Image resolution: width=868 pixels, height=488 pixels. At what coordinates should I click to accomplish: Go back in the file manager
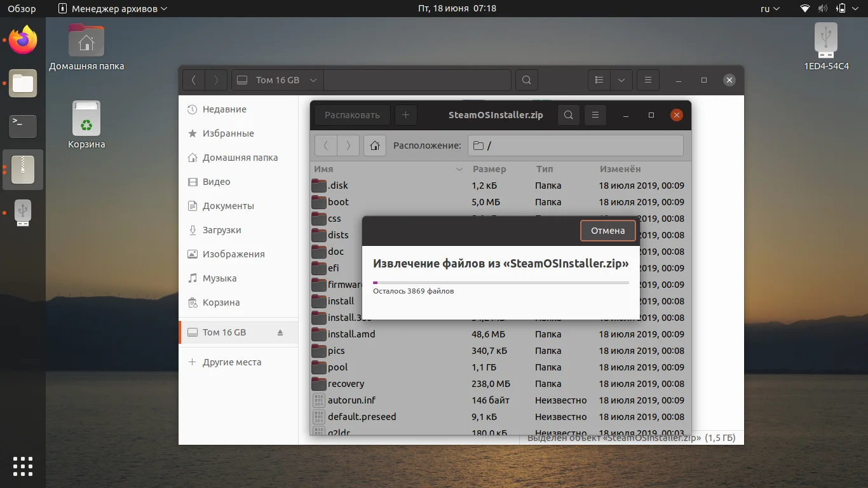194,80
